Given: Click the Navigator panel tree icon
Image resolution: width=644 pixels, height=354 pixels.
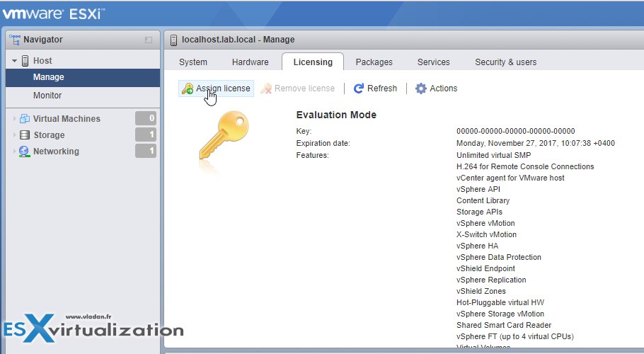Looking at the screenshot, I should [x=15, y=40].
